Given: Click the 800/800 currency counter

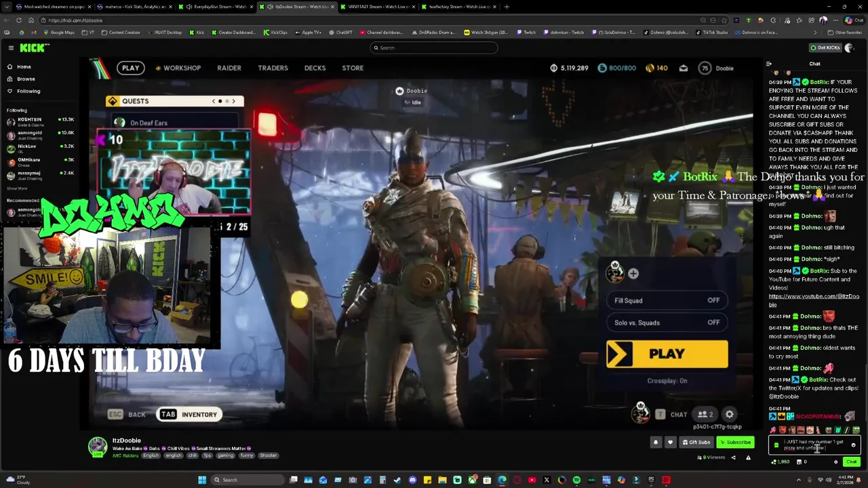Looking at the screenshot, I should click(617, 68).
